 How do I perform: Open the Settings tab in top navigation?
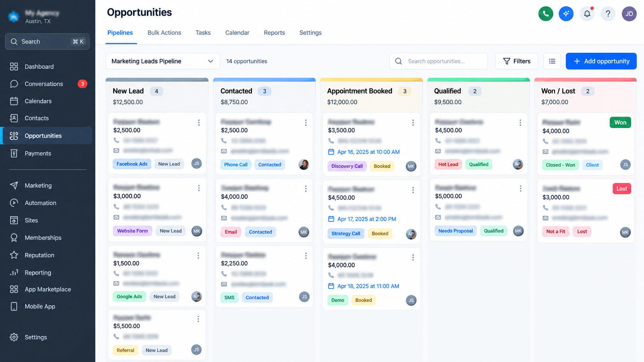pos(310,33)
